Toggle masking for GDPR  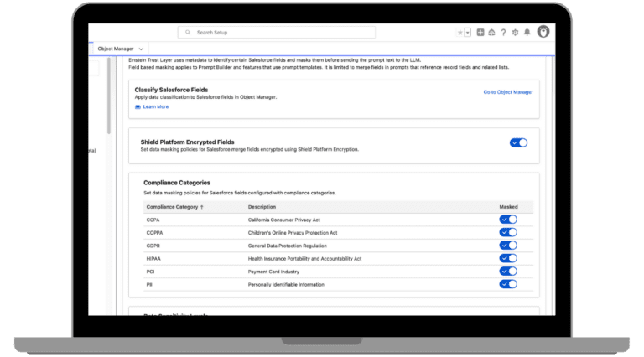(508, 246)
